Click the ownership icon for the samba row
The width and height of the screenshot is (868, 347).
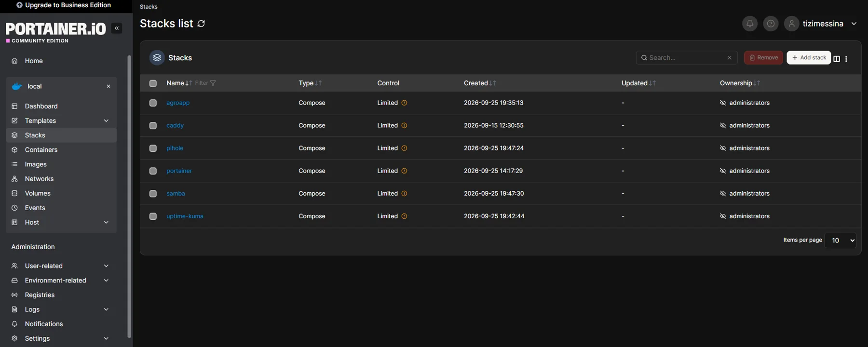click(723, 194)
